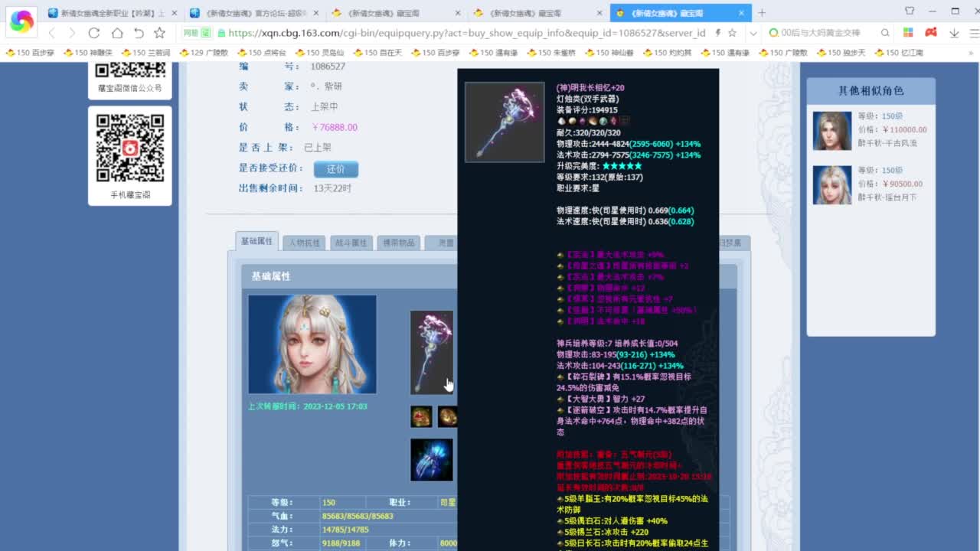Open the browser downloads icon

(x=954, y=33)
